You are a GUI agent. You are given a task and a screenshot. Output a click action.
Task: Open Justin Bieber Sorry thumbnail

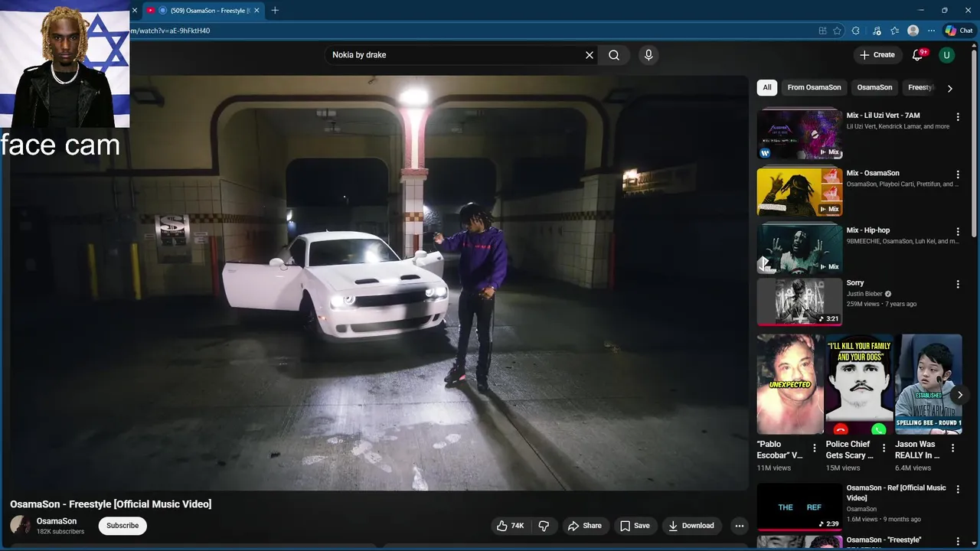click(799, 302)
